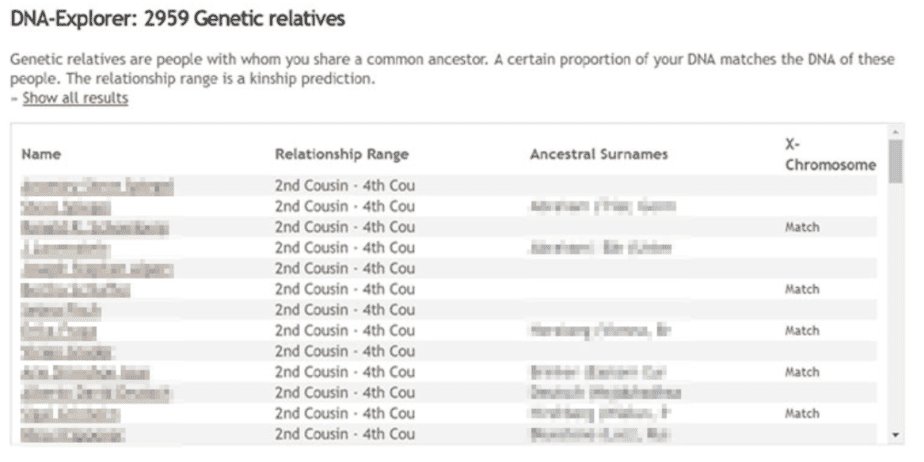Select the fourth Match entry under X-Chromosome
The image size is (924, 462).
point(802,372)
